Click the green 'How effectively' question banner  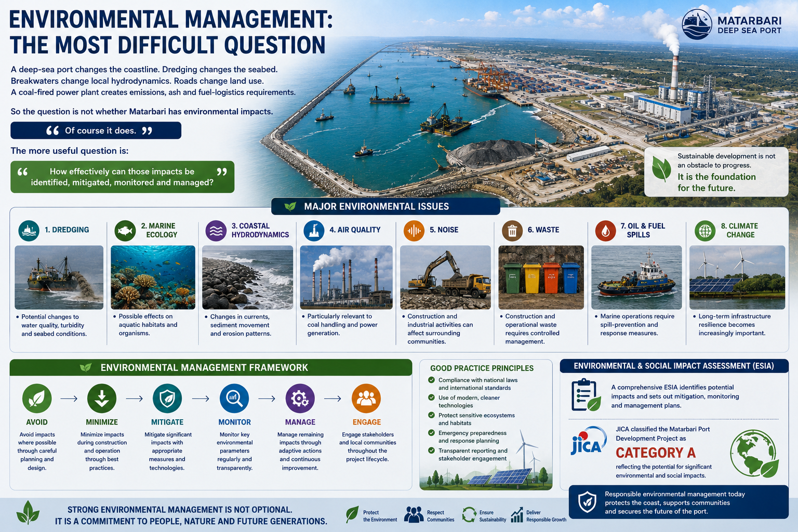[122, 177]
